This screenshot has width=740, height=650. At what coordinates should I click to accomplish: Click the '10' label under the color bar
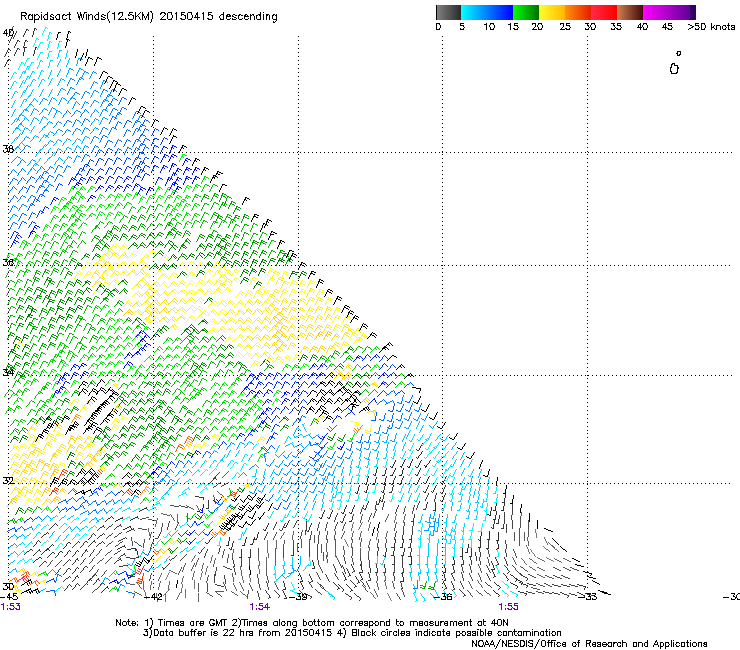point(489,27)
